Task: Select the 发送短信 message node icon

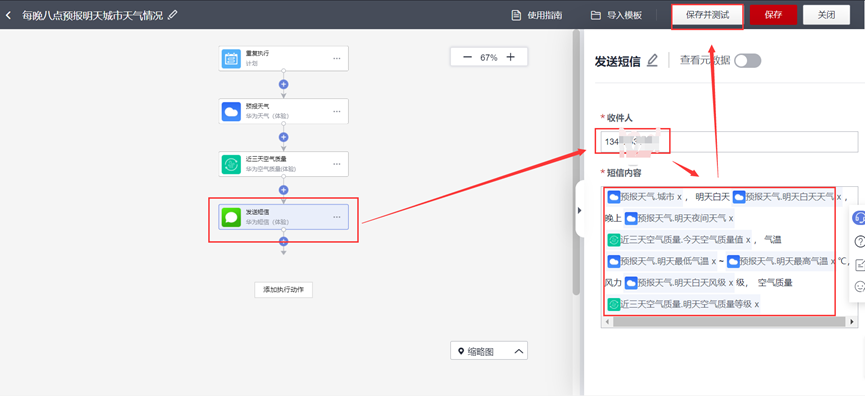Action: click(x=232, y=217)
